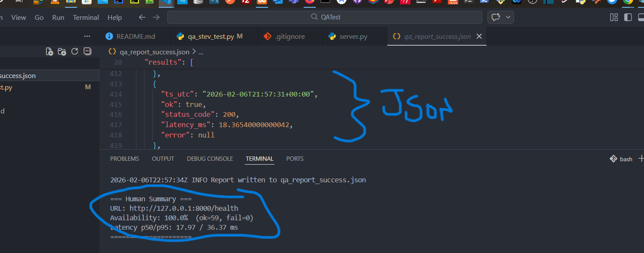The height and width of the screenshot is (253, 644).
Task: Collapse all folders in Explorer
Action: pyautogui.click(x=87, y=52)
